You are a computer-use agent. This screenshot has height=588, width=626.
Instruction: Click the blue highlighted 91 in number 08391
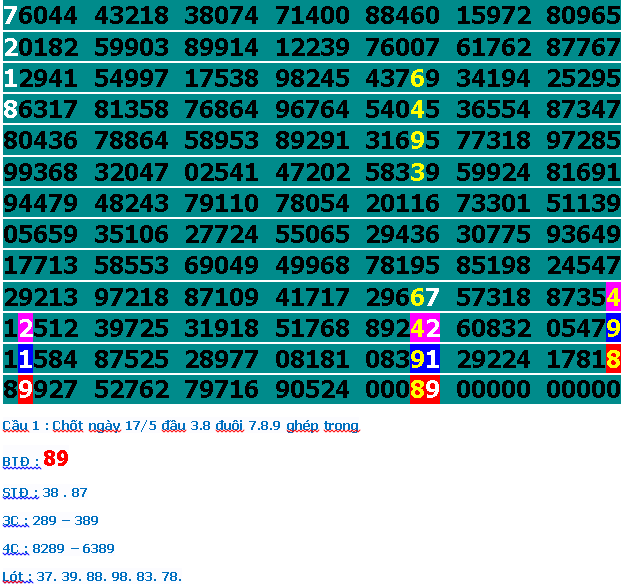click(x=425, y=359)
